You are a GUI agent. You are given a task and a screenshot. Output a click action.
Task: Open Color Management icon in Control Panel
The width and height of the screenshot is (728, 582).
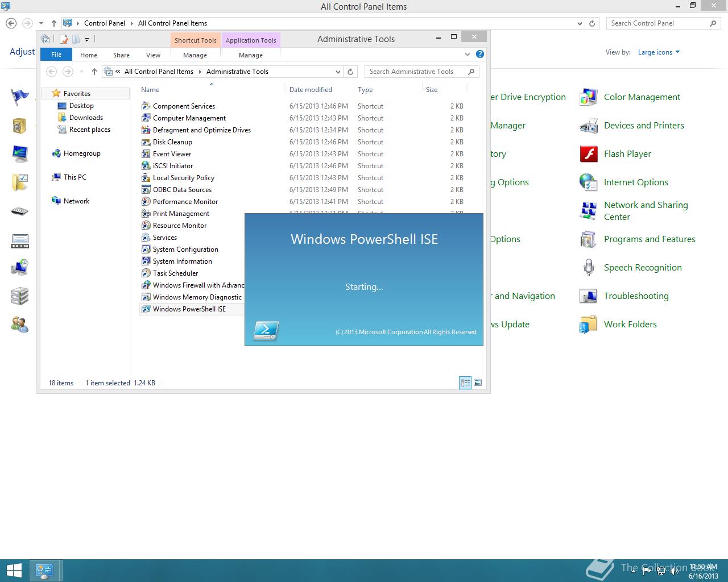point(588,97)
